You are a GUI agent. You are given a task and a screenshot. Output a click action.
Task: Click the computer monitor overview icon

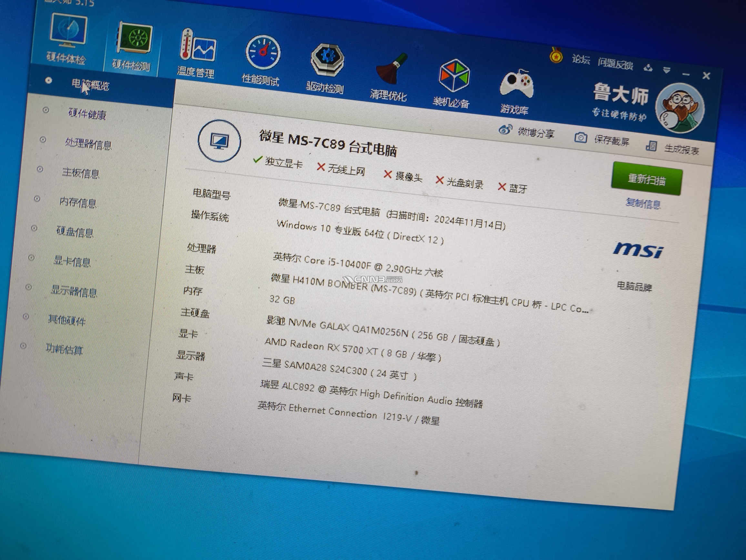[x=219, y=141]
